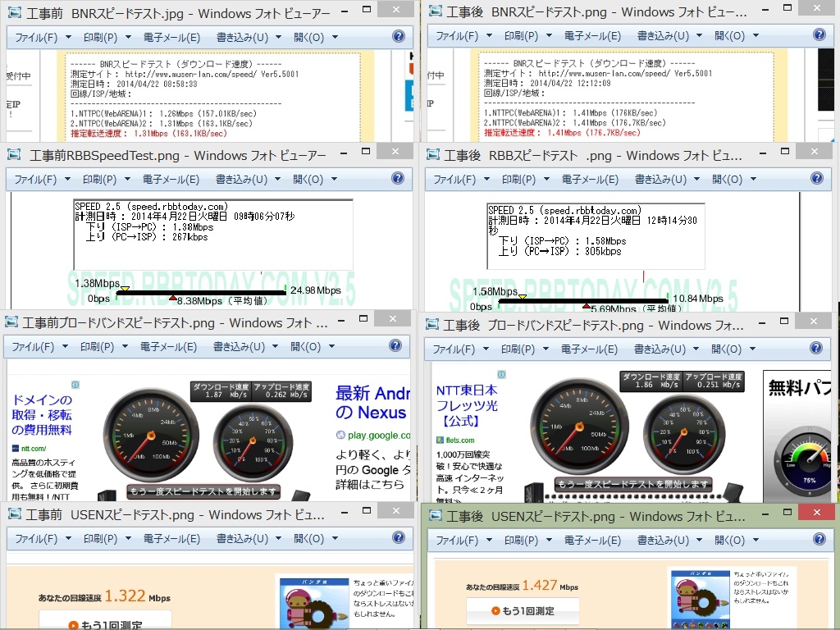Open help in 工事前 USENスピードテスト.png window

pos(399,537)
